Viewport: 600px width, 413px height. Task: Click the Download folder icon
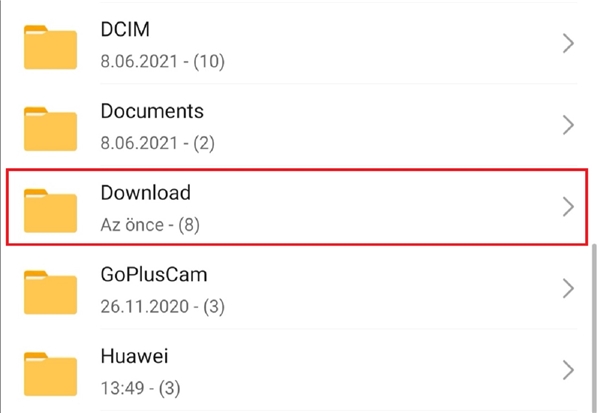click(50, 207)
